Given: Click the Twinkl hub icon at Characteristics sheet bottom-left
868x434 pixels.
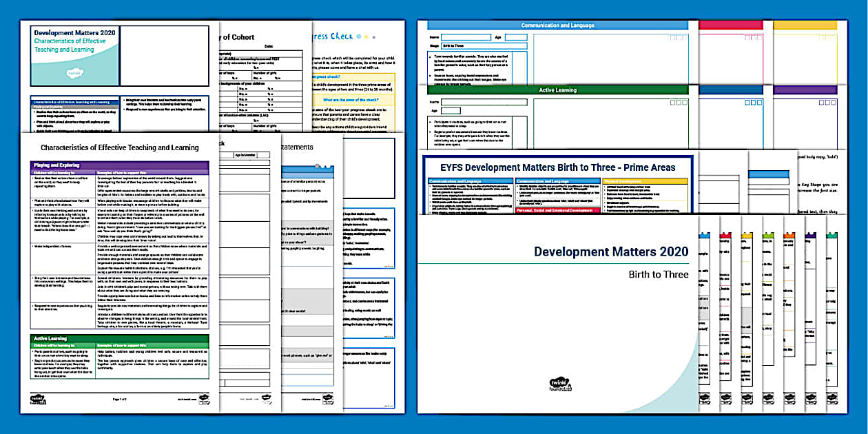Looking at the screenshot, I should click(x=38, y=398).
